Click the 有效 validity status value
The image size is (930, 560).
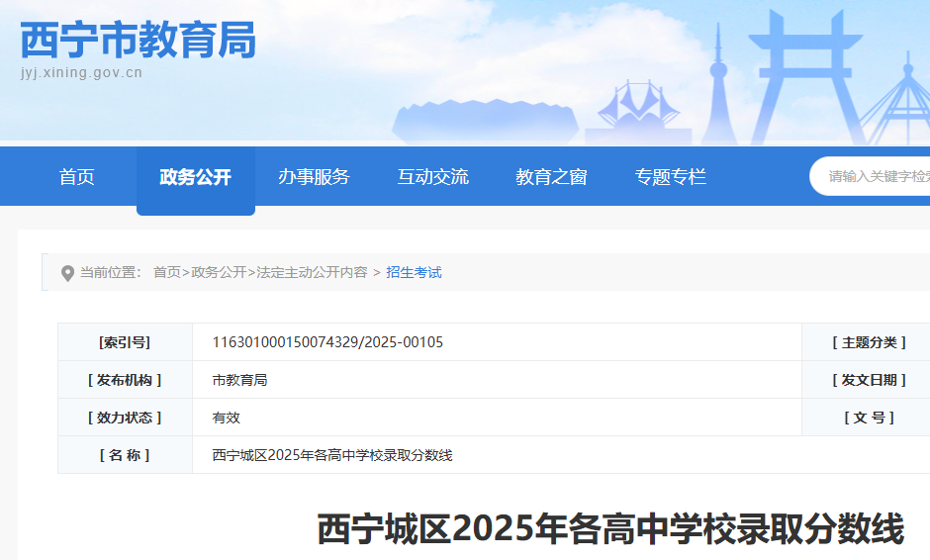coord(227,418)
